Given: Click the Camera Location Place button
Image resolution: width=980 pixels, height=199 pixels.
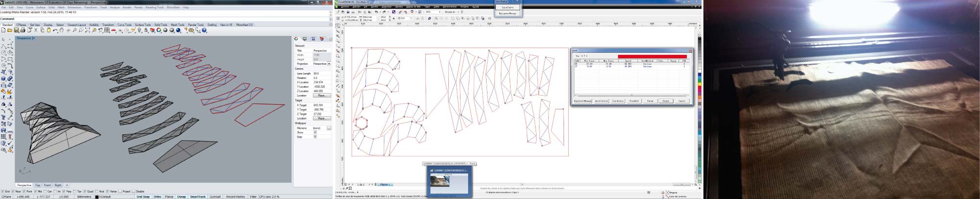Looking at the screenshot, I should (x=321, y=95).
